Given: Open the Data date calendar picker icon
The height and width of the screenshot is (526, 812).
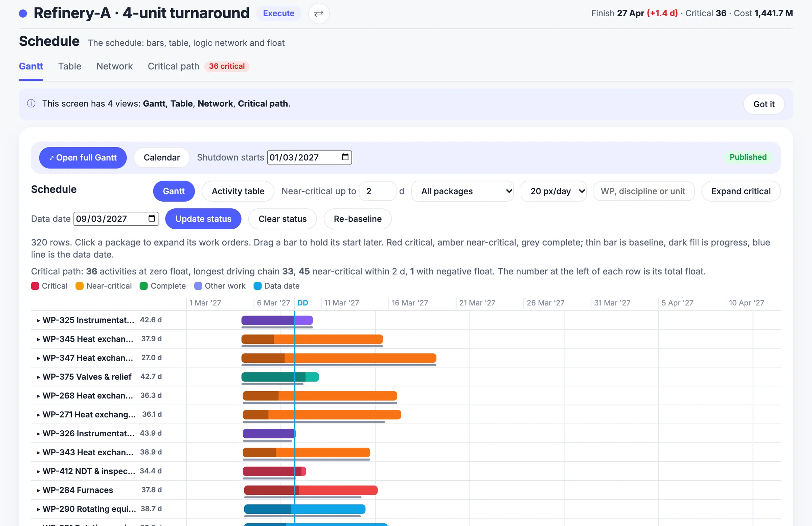Looking at the screenshot, I should 152,218.
